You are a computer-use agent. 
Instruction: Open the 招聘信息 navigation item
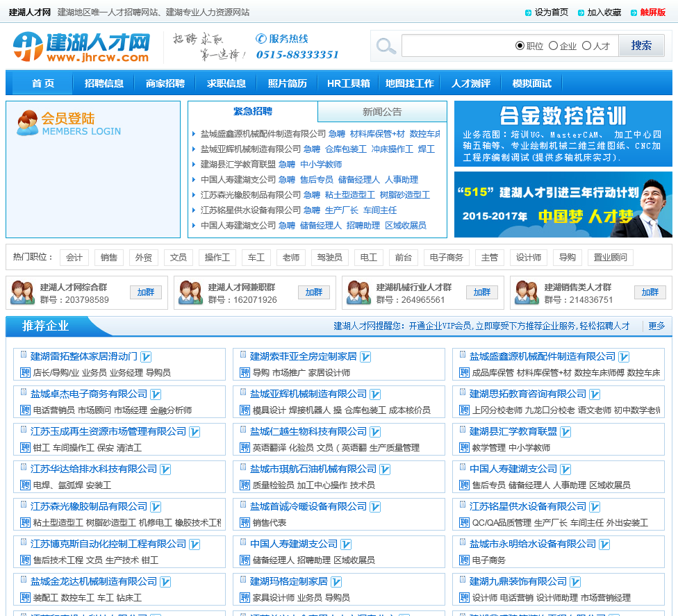(104, 83)
